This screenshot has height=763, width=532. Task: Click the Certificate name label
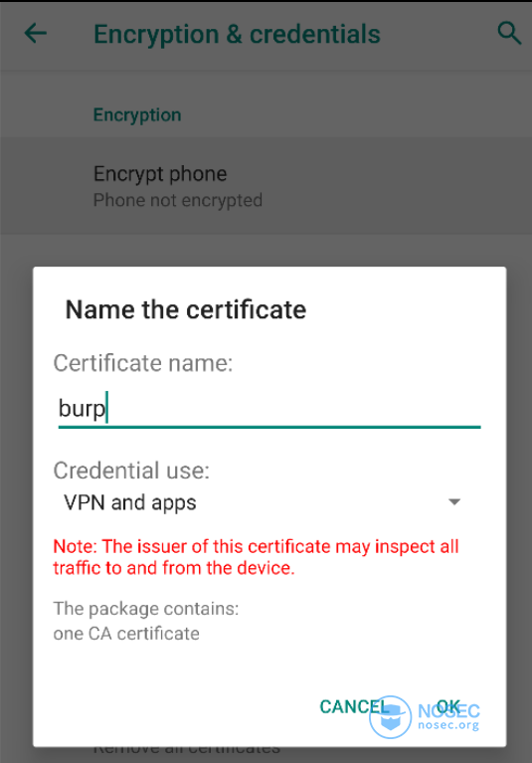tap(143, 363)
